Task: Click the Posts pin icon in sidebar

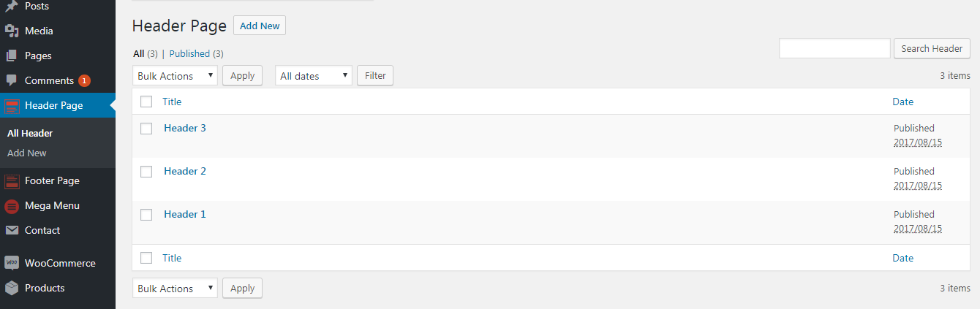Action: click(12, 7)
